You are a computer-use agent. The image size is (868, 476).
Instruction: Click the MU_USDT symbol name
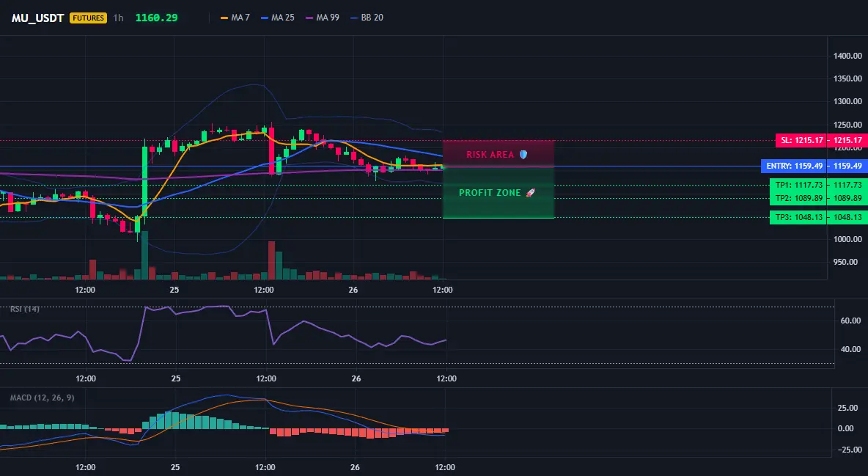click(x=37, y=18)
